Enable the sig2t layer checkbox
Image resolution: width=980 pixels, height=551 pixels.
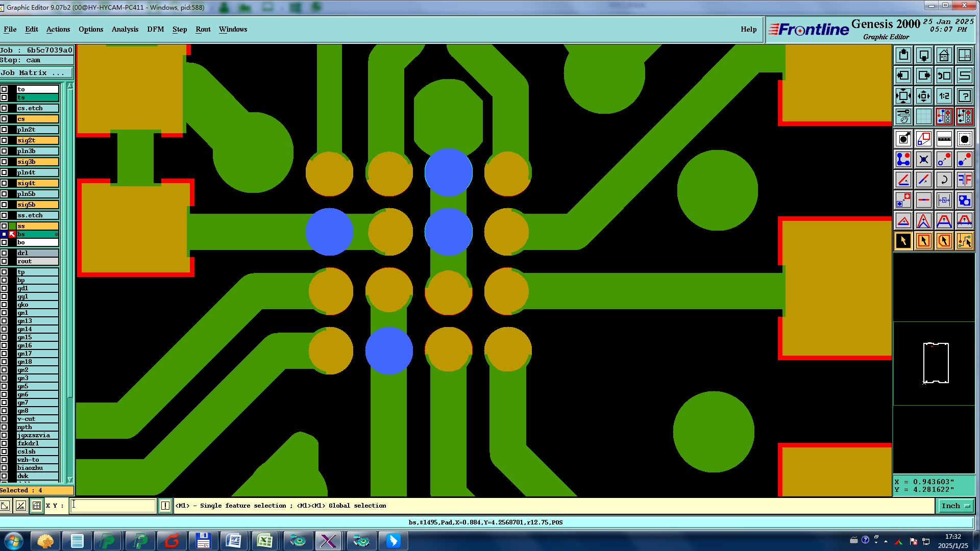[x=5, y=140]
